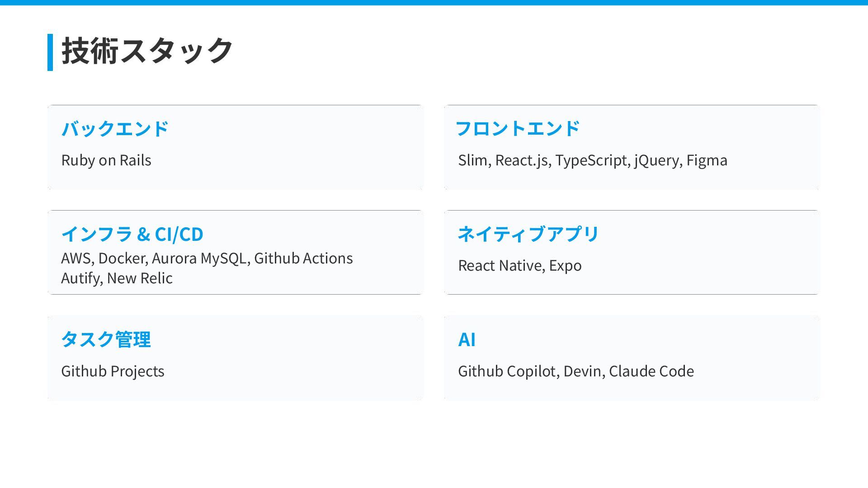Click the 技術スタック slide title
868x488 pixels.
click(147, 51)
